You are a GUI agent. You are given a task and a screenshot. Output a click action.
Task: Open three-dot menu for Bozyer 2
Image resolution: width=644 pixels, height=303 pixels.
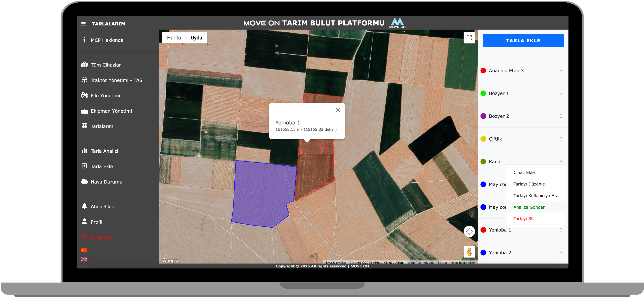(x=561, y=116)
